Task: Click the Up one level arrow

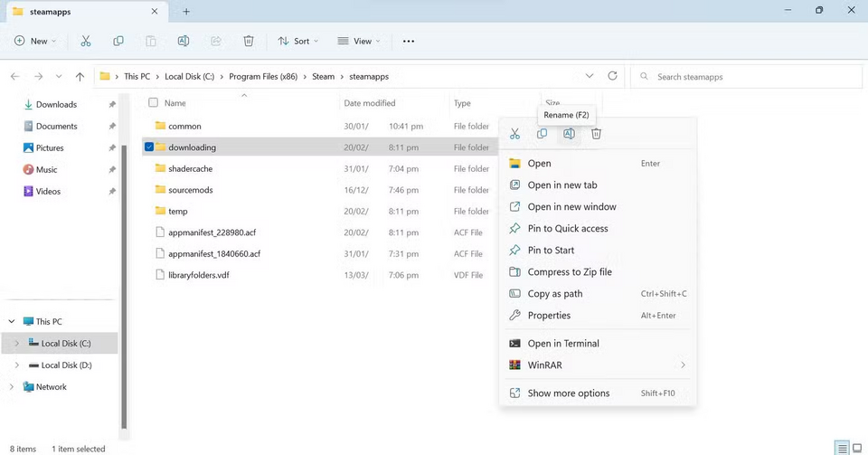Action: point(80,77)
